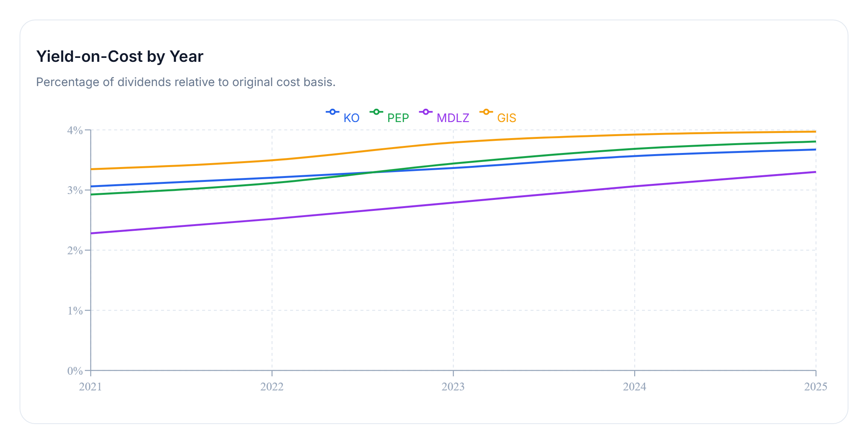The image size is (868, 444).
Task: Click the MDLZ legend marker icon
Action: (x=426, y=112)
